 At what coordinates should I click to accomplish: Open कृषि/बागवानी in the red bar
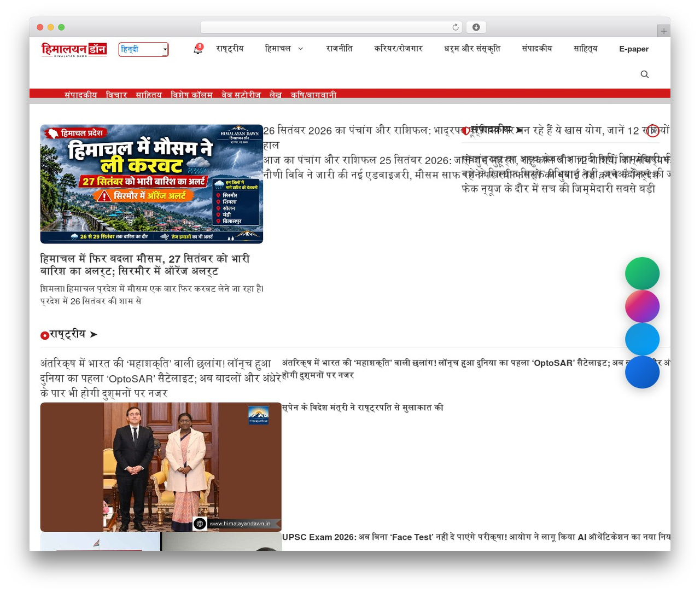click(x=313, y=95)
